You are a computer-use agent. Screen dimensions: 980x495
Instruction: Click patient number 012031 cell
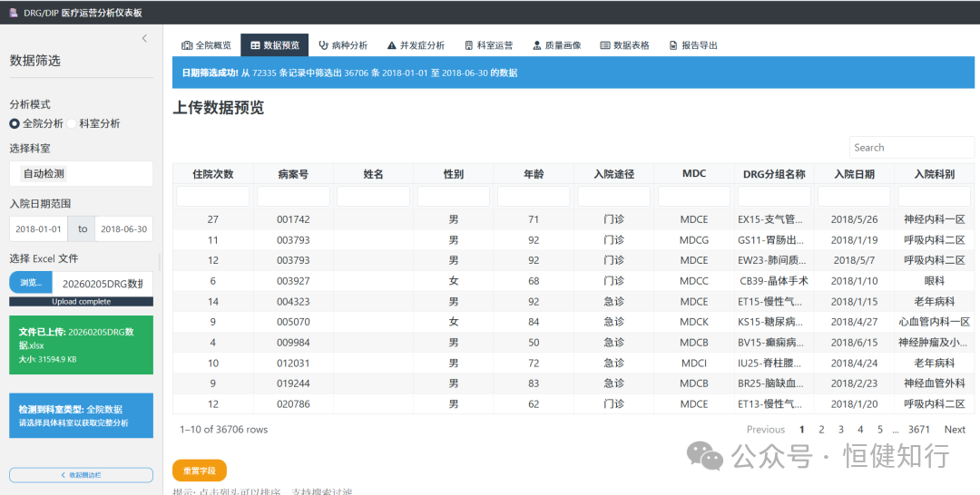pos(293,364)
